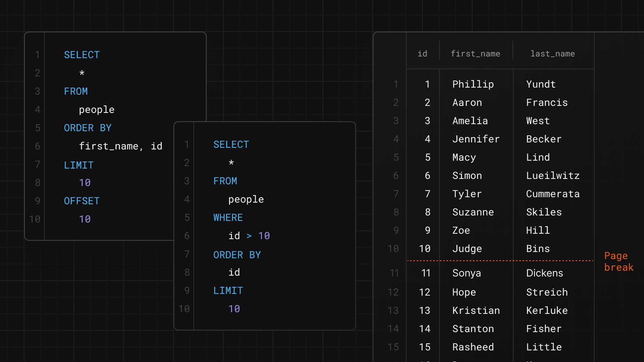Screen dimensions: 644x362
Task: Select the Fisher last name cell
Action: click(544, 329)
